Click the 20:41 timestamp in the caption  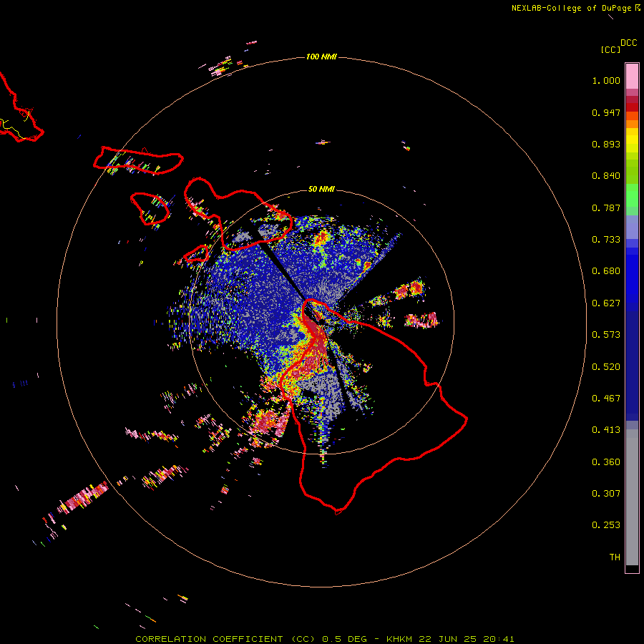click(x=499, y=639)
